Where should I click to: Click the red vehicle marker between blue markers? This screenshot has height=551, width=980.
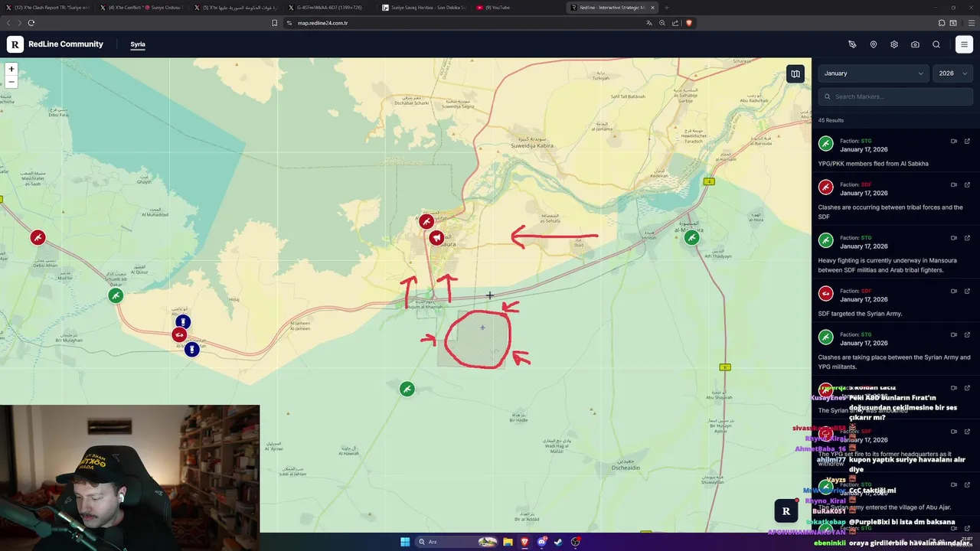click(x=179, y=334)
